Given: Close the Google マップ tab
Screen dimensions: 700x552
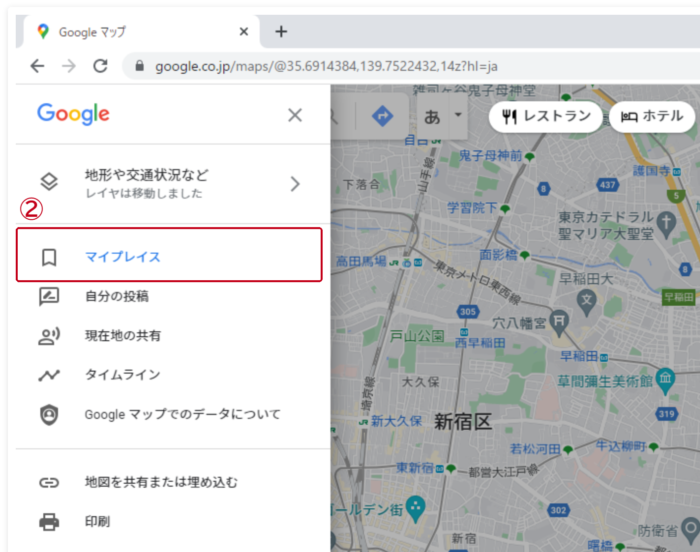Looking at the screenshot, I should (244, 32).
